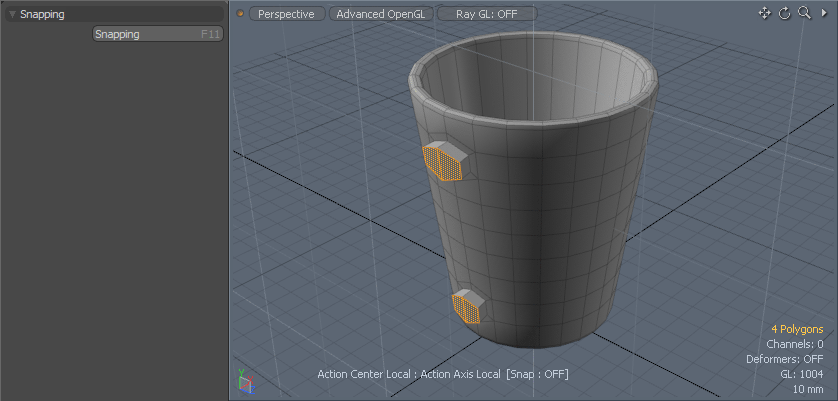Screen dimensions: 838x401
Task: Click the Channels: 0 status text
Action: click(794, 344)
